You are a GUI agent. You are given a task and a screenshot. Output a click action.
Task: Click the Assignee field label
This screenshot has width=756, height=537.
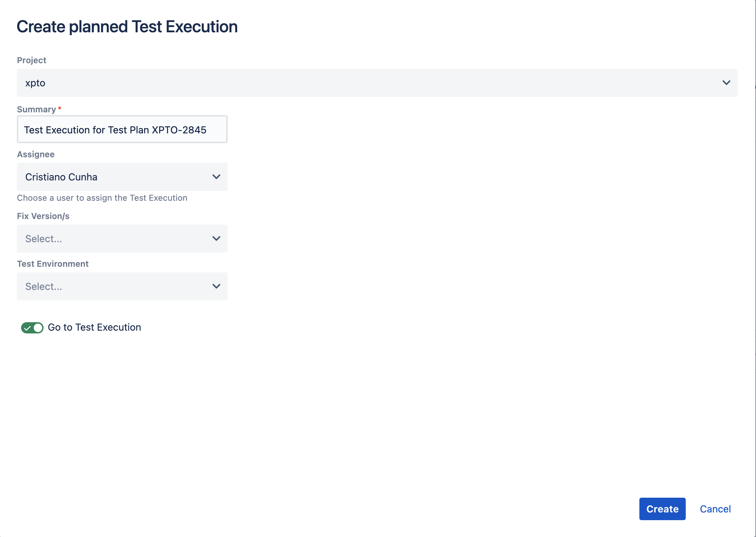(36, 154)
